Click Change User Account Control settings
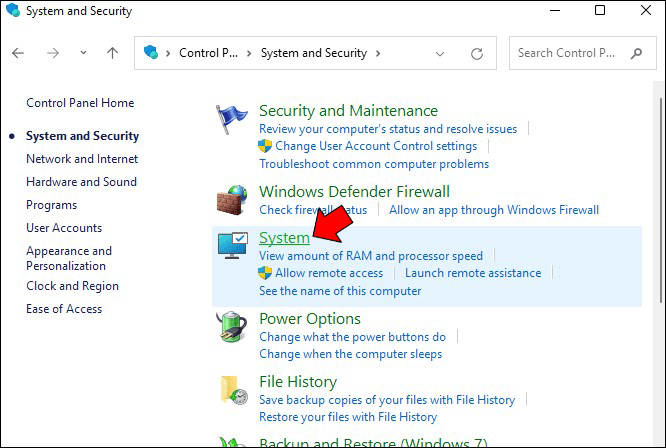Image resolution: width=666 pixels, height=448 pixels. [x=376, y=146]
